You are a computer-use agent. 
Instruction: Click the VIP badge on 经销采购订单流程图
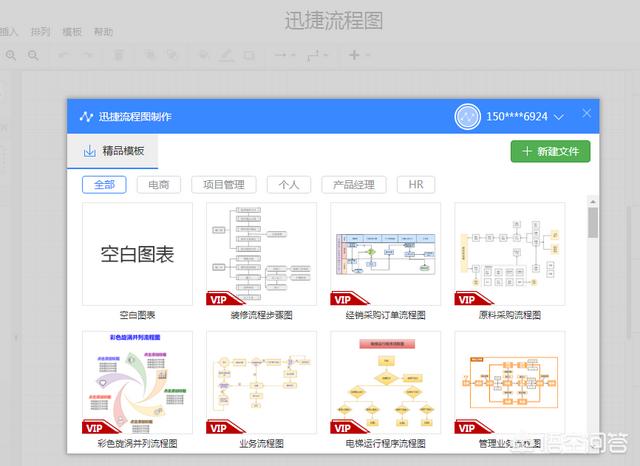click(349, 299)
